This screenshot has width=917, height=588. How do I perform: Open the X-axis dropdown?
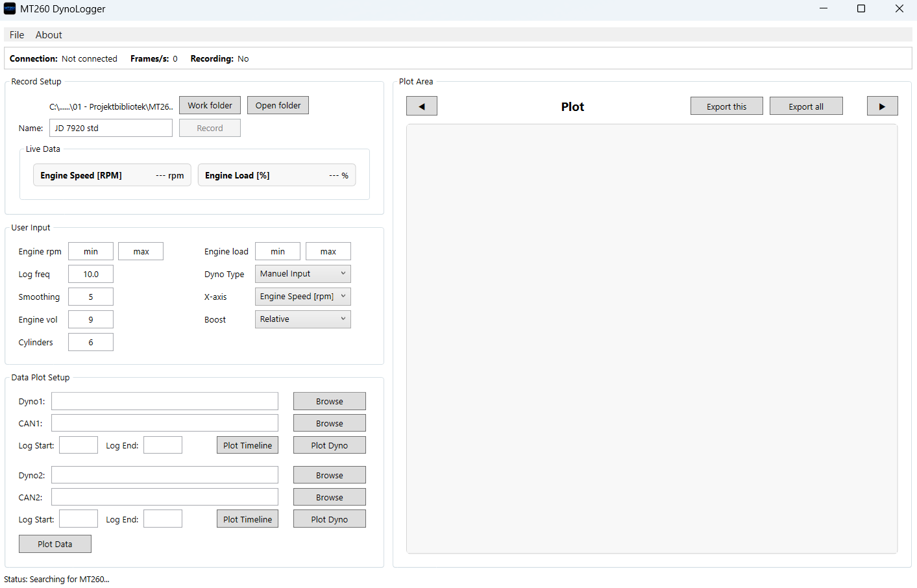(x=303, y=297)
